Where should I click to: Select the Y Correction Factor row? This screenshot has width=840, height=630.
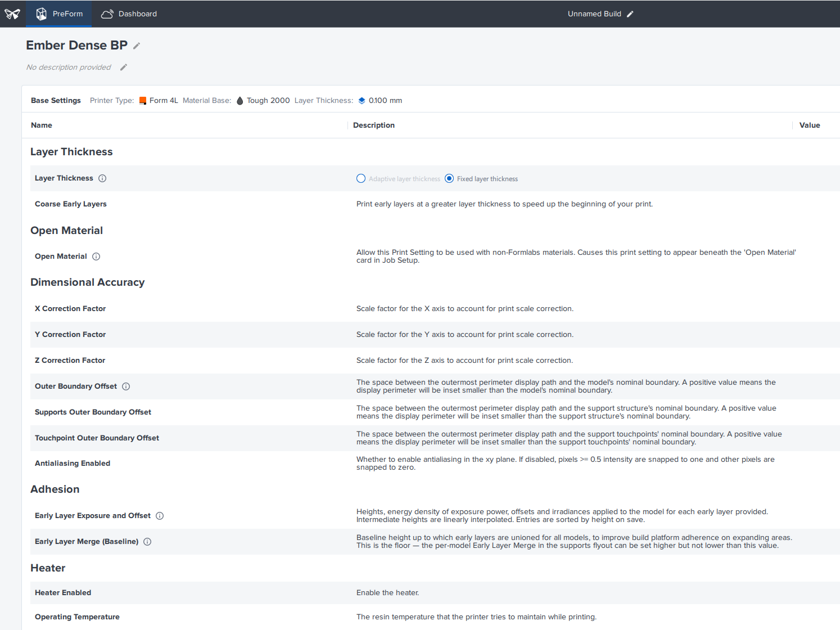coord(435,335)
